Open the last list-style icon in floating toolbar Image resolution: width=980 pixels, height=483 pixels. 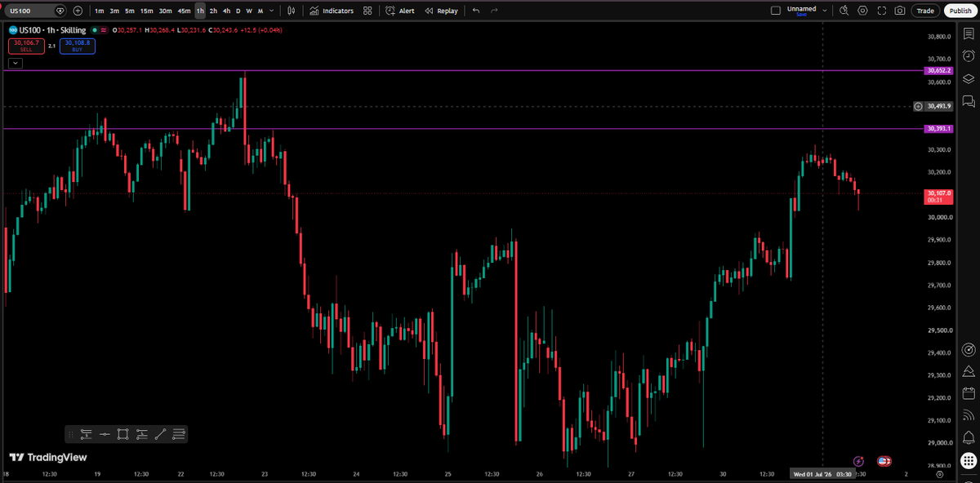click(179, 434)
